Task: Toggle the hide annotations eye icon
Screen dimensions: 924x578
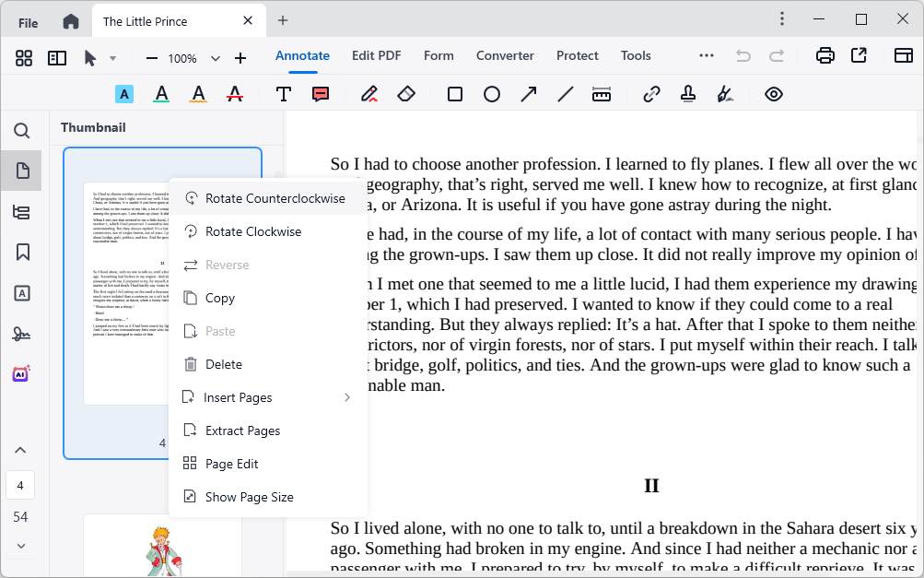Action: (773, 93)
